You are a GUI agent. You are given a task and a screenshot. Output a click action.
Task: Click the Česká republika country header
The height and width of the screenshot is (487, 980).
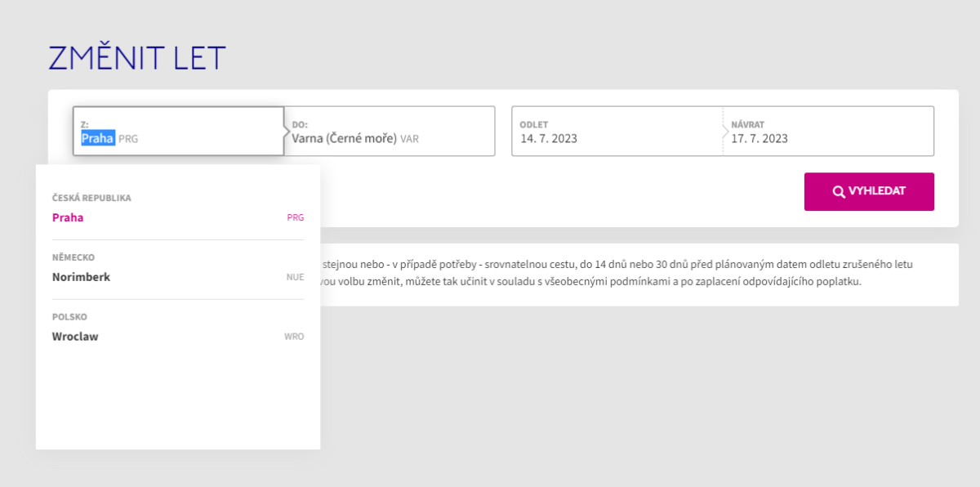click(91, 199)
